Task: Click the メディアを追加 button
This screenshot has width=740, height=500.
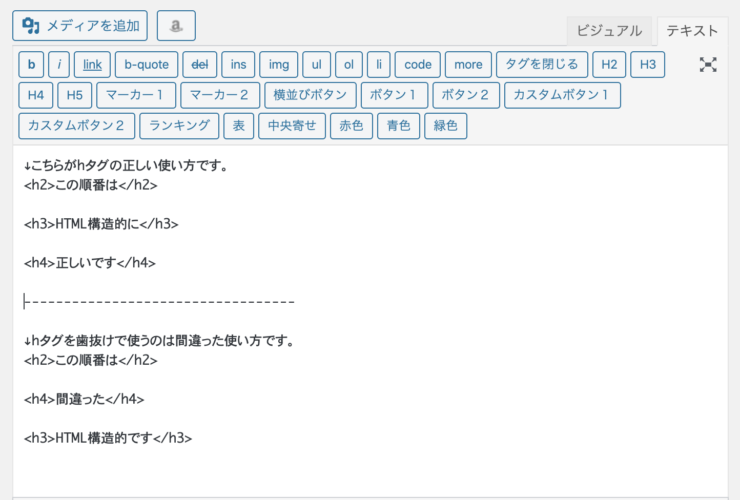Action: [80, 25]
